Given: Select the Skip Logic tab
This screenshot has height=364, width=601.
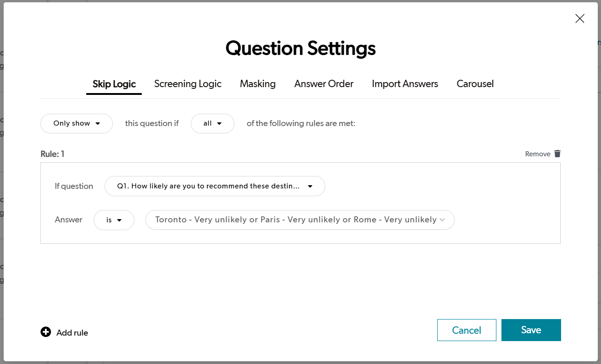Looking at the screenshot, I should click(x=114, y=84).
